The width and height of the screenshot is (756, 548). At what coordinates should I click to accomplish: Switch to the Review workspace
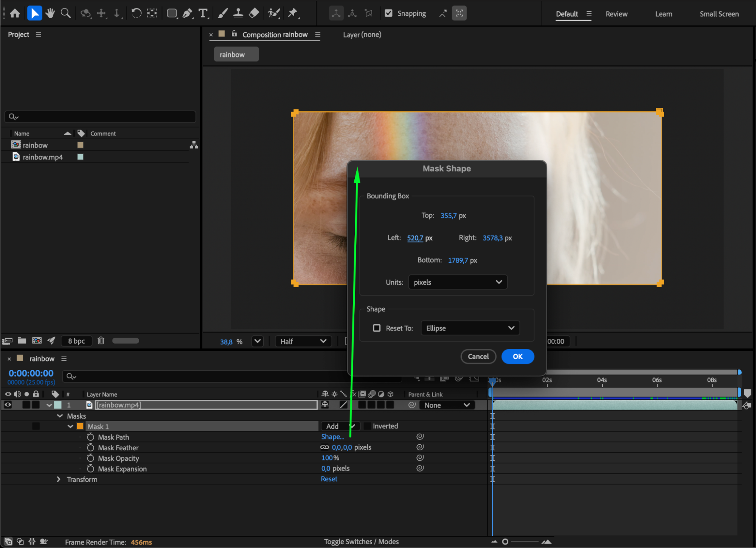pyautogui.click(x=616, y=14)
